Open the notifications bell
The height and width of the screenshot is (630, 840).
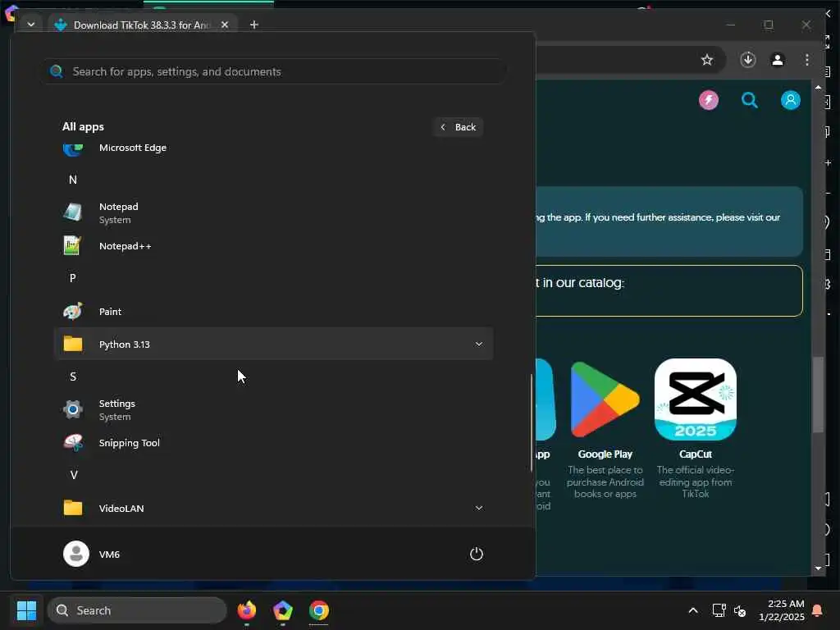(x=818, y=610)
